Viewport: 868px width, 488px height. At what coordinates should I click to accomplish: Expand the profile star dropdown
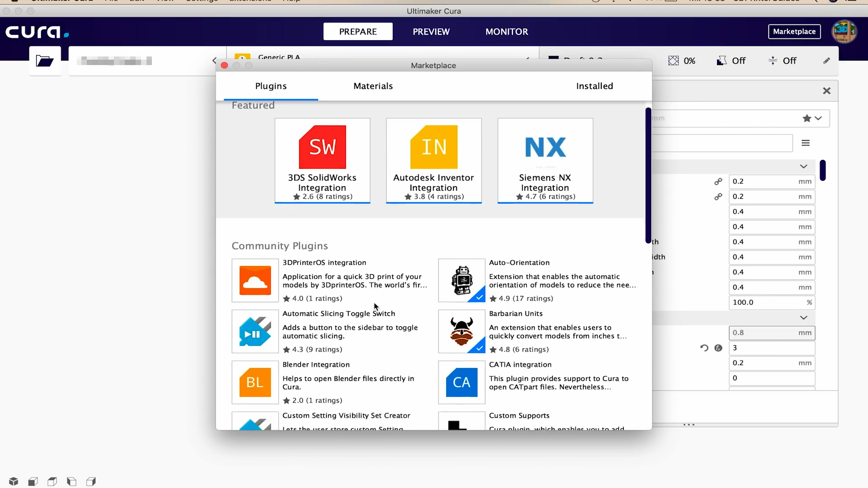812,118
